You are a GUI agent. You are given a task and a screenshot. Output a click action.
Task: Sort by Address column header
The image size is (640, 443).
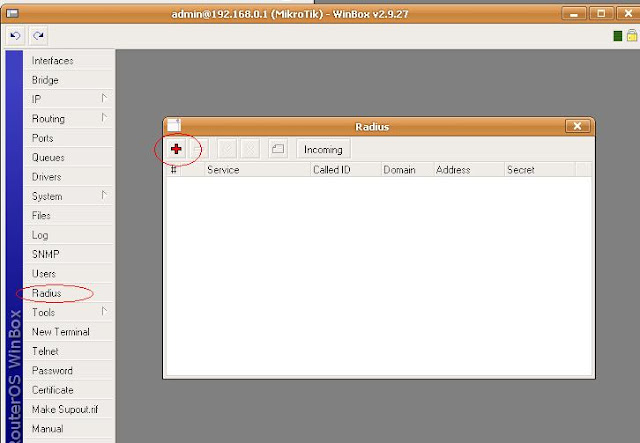(469, 170)
